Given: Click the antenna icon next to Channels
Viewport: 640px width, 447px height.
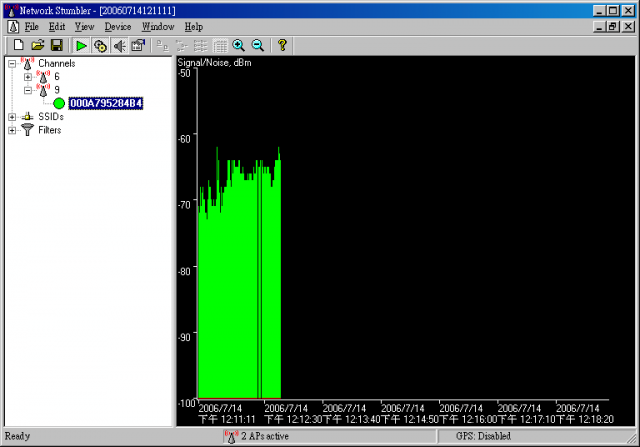Looking at the screenshot, I should pyautogui.click(x=26, y=64).
